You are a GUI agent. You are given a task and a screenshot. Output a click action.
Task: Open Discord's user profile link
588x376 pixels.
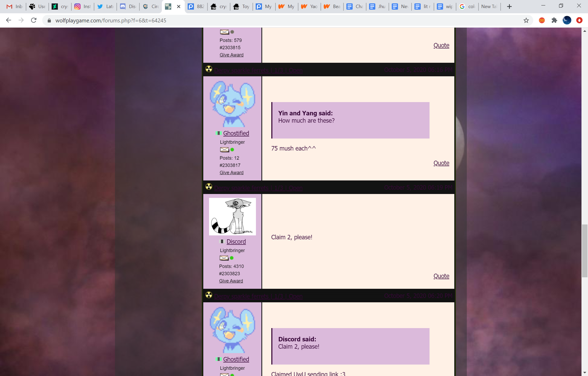tap(236, 241)
